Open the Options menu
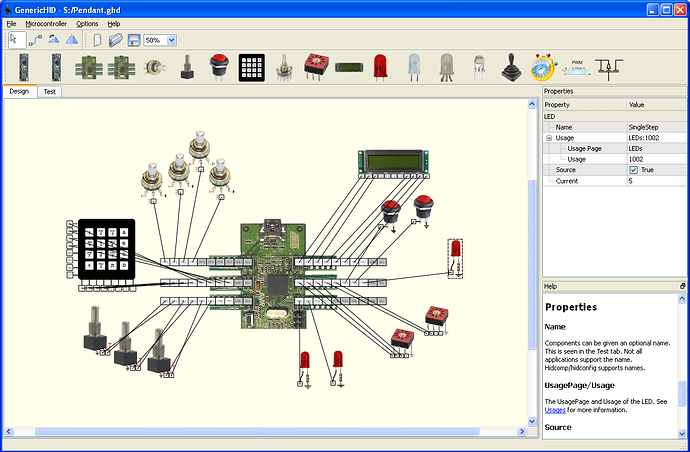 click(87, 23)
